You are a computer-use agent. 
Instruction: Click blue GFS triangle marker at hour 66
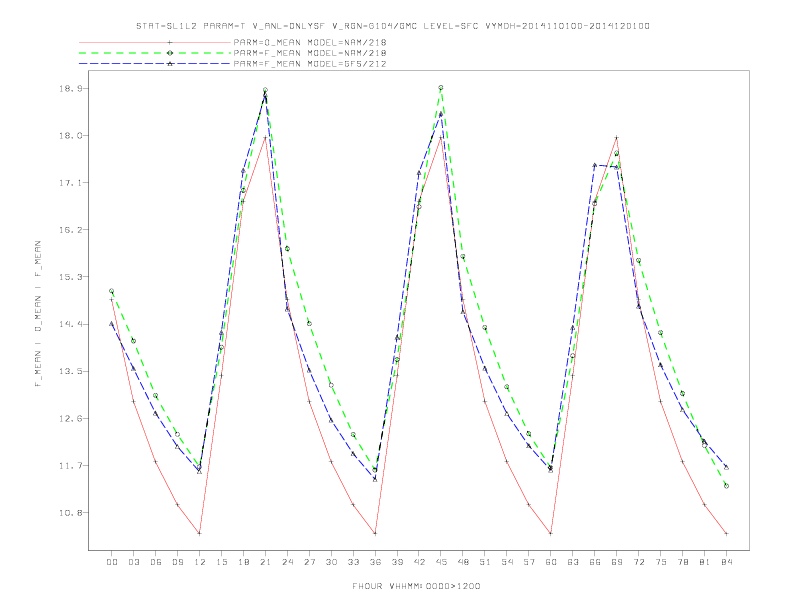point(595,165)
